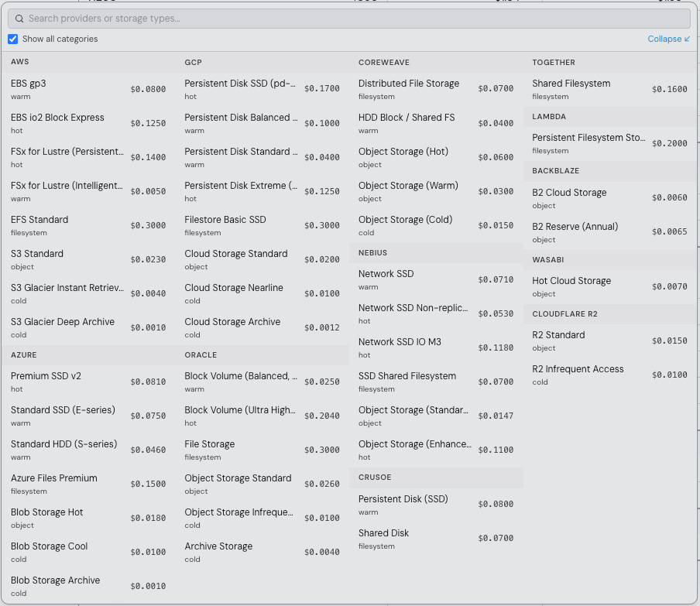Select Oracle Archive Storage entry
The width and height of the screenshot is (700, 606).
(262, 552)
